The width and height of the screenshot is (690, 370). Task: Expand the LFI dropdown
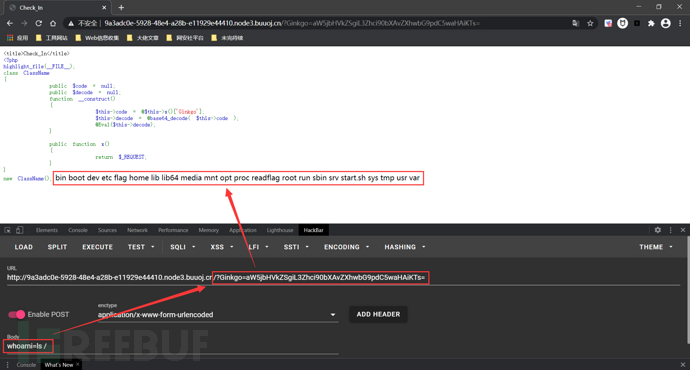tap(258, 247)
